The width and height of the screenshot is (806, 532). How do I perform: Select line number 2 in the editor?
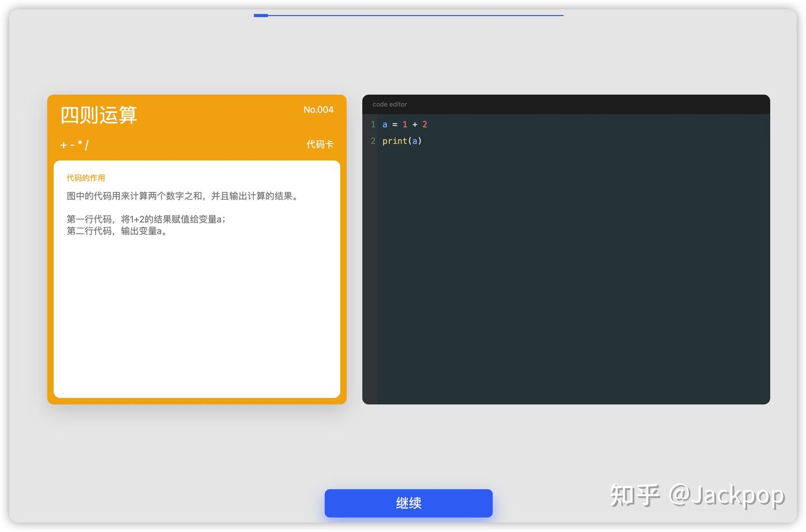373,141
